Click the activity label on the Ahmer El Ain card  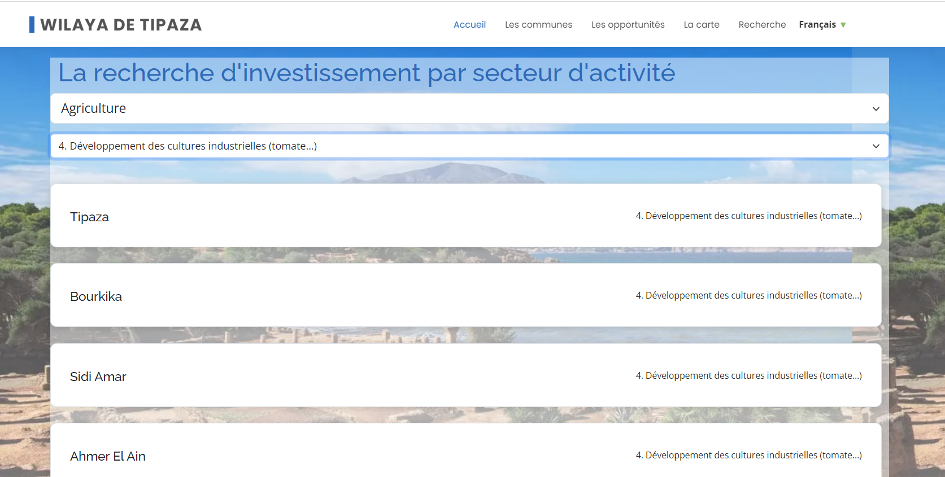click(x=748, y=455)
